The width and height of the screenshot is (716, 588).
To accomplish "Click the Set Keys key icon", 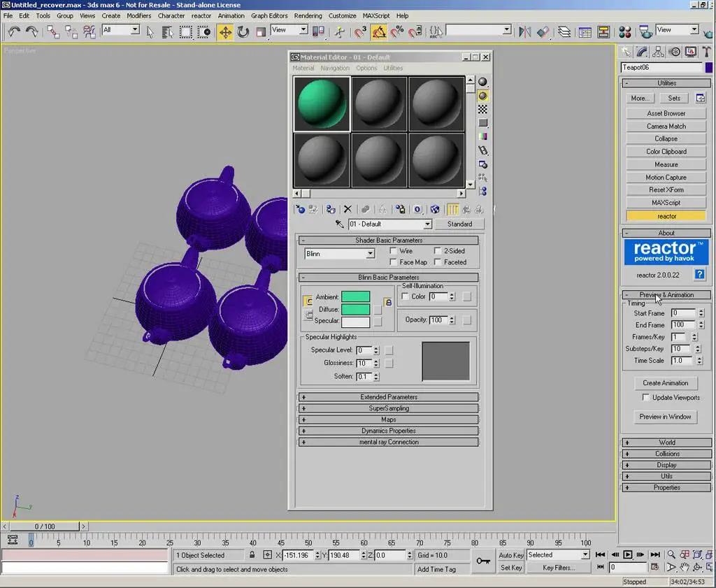I will [483, 561].
